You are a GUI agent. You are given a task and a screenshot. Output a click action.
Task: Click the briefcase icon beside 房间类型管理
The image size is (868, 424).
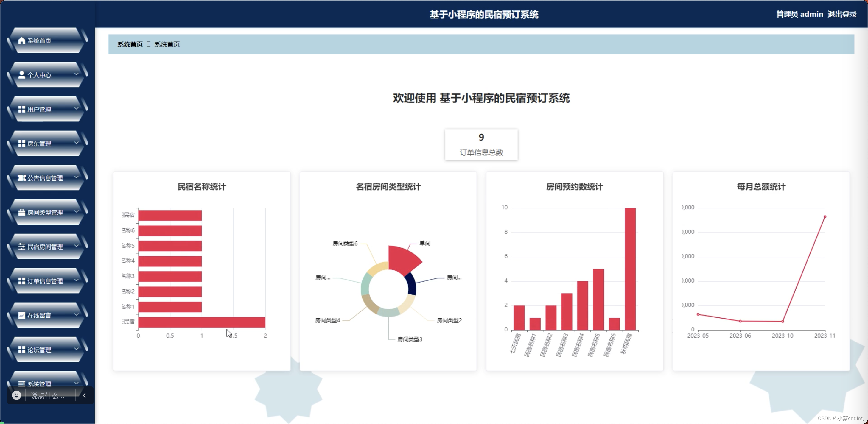coord(21,212)
